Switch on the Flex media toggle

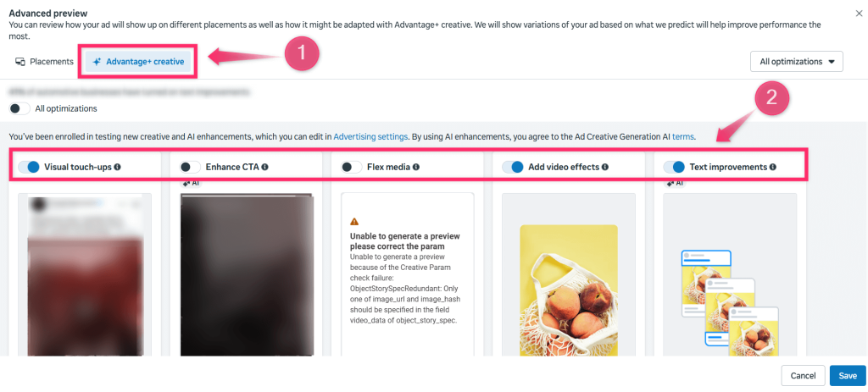click(x=352, y=167)
